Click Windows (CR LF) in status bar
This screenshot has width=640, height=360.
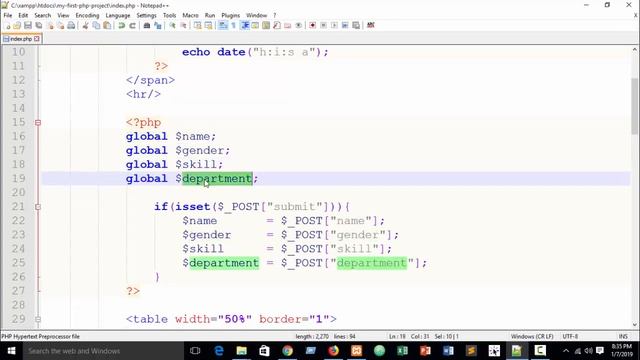coord(532,336)
